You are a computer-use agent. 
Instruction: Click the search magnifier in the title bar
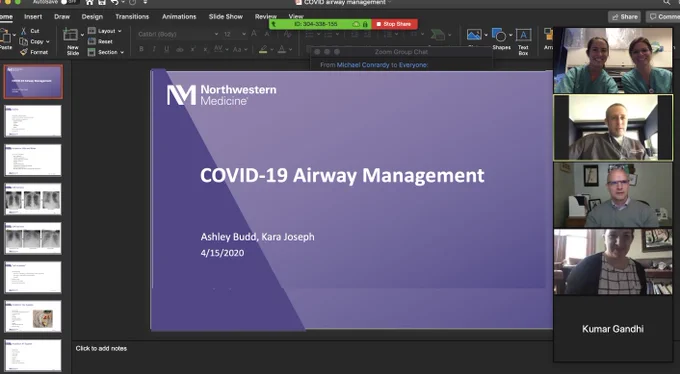[x=667, y=3]
